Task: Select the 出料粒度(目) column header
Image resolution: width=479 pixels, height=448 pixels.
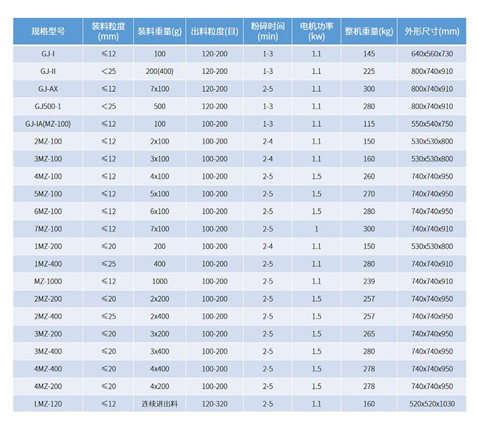Action: click(x=214, y=31)
